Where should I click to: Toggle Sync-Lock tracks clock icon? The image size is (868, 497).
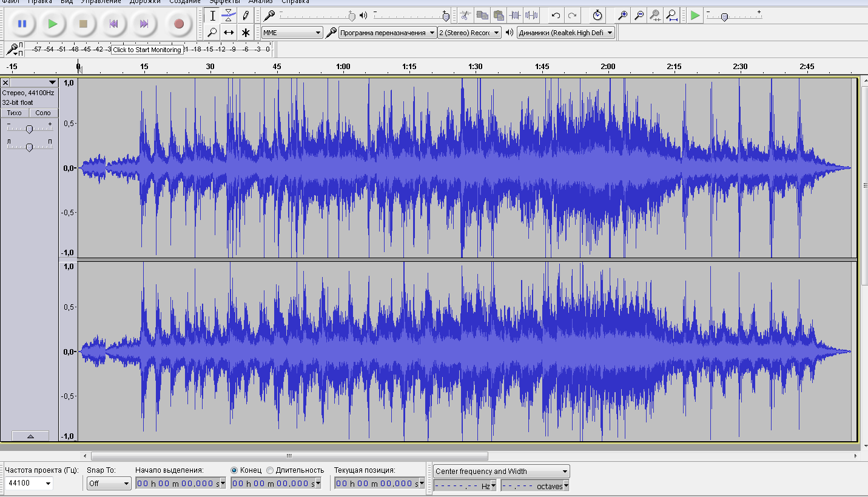pyautogui.click(x=597, y=15)
